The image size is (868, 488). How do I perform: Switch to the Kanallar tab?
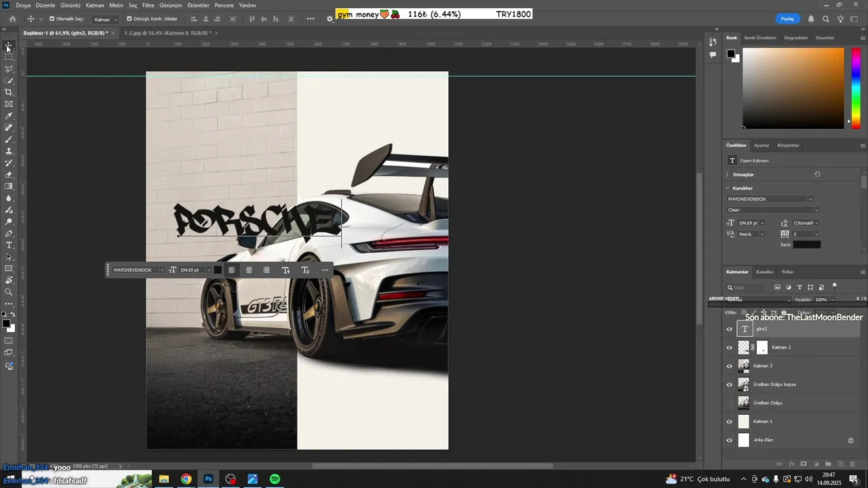click(x=765, y=272)
